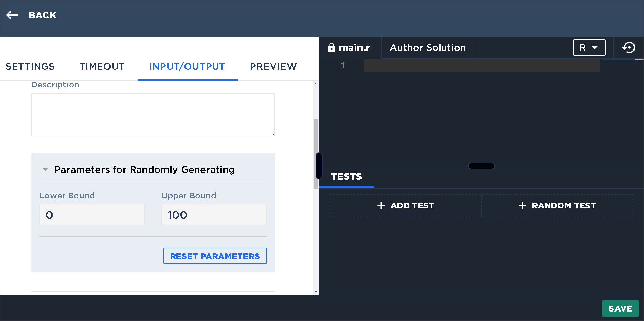The height and width of the screenshot is (321, 644).
Task: Click the reset code history icon
Action: tap(629, 47)
